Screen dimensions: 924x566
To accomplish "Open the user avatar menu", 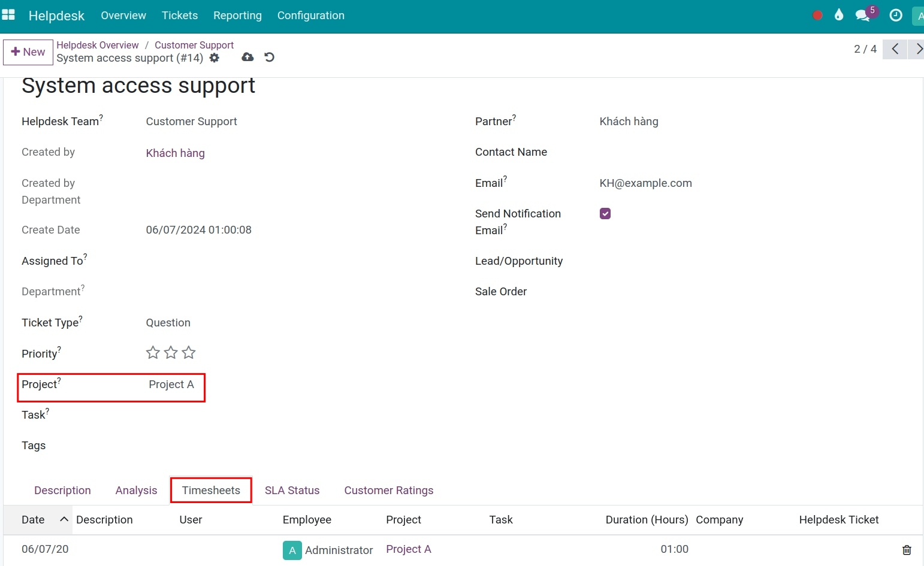I will (x=918, y=16).
